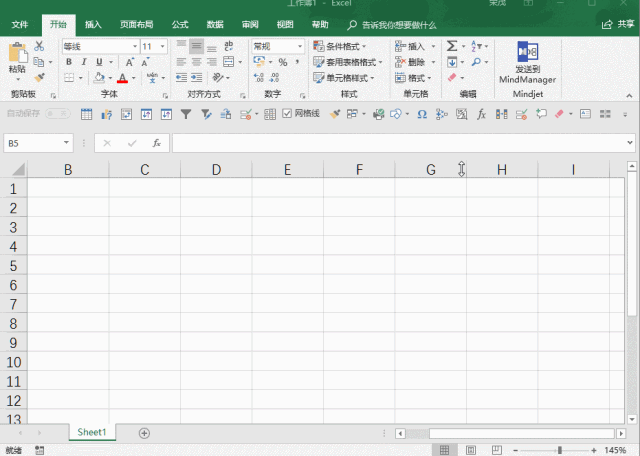Viewport: 640px width, 456px height.
Task: Click the Cut scissors icon
Action: click(x=39, y=46)
